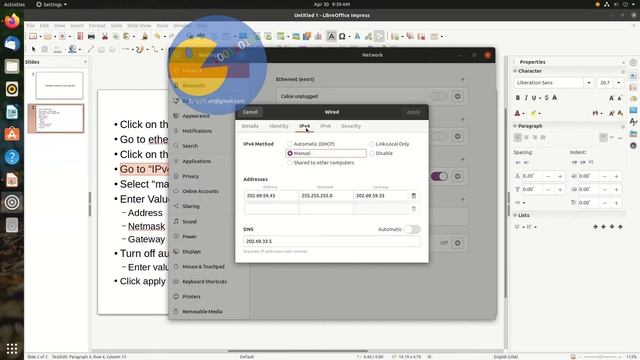Align paragraph left in Properties panel
Screen dimensions: 640x360
pyautogui.click(x=518, y=138)
